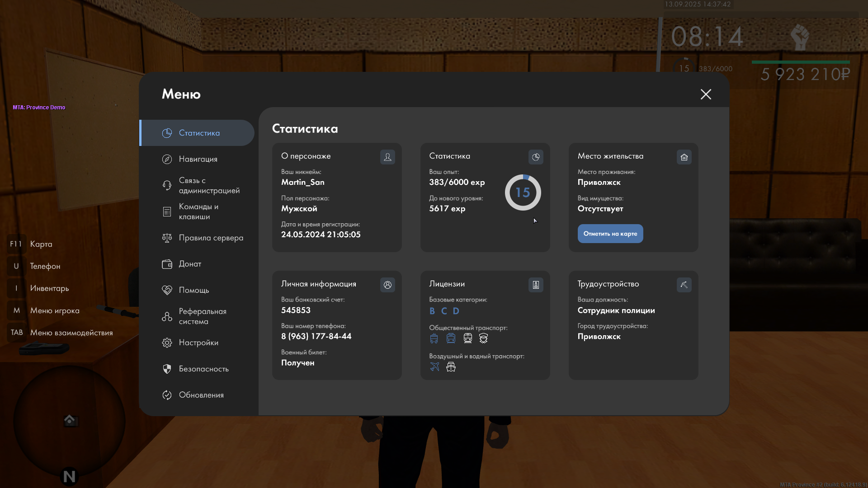Close the Меню window with X
This screenshot has width=868, height=488.
click(706, 94)
